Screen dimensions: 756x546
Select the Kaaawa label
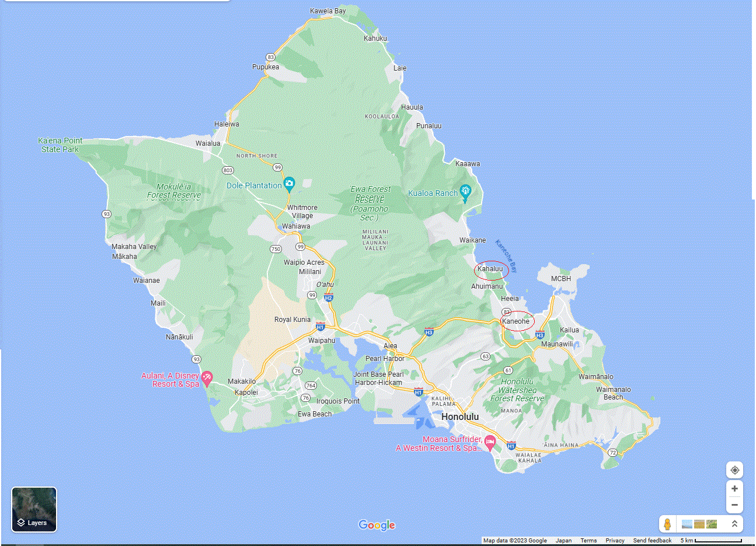468,164
